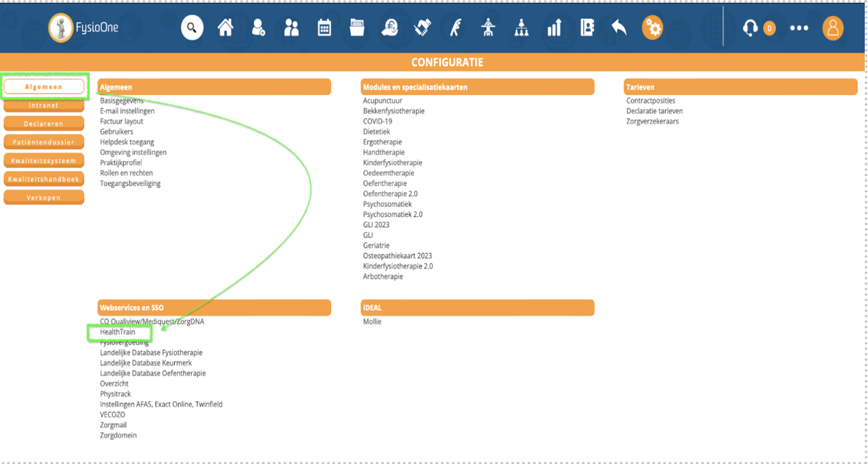Open the bar chart statistics icon

[554, 28]
